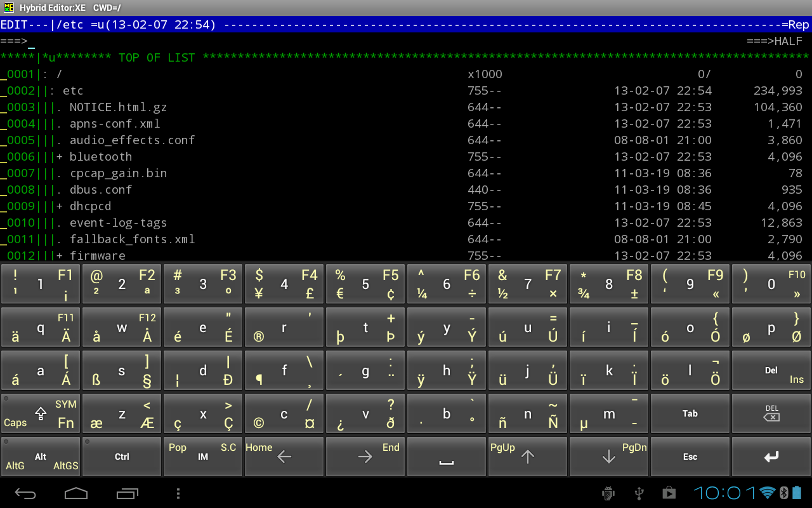
Task: Collapse the etc directory row
Action: pos(406,91)
